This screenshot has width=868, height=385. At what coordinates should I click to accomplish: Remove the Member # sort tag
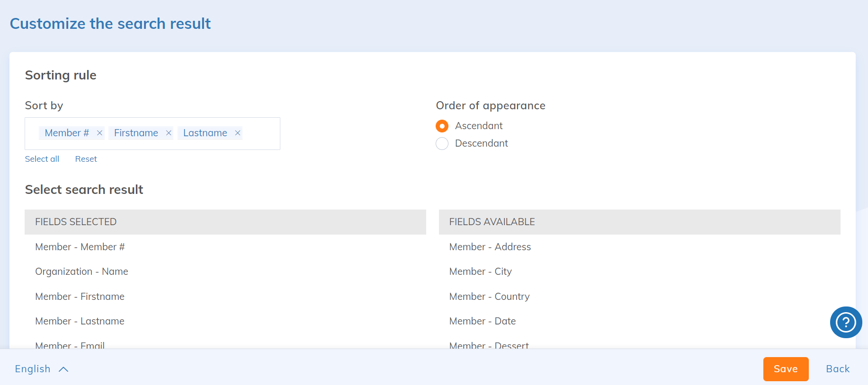pos(99,133)
